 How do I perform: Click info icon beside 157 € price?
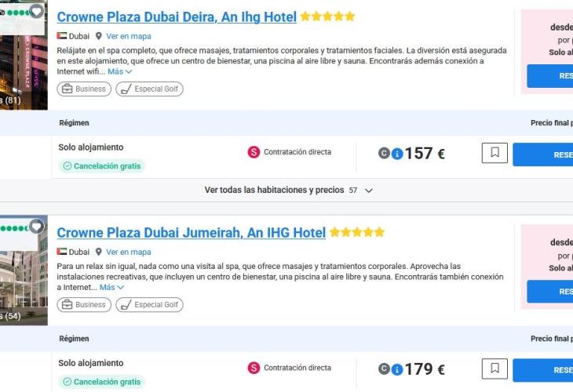(x=397, y=154)
